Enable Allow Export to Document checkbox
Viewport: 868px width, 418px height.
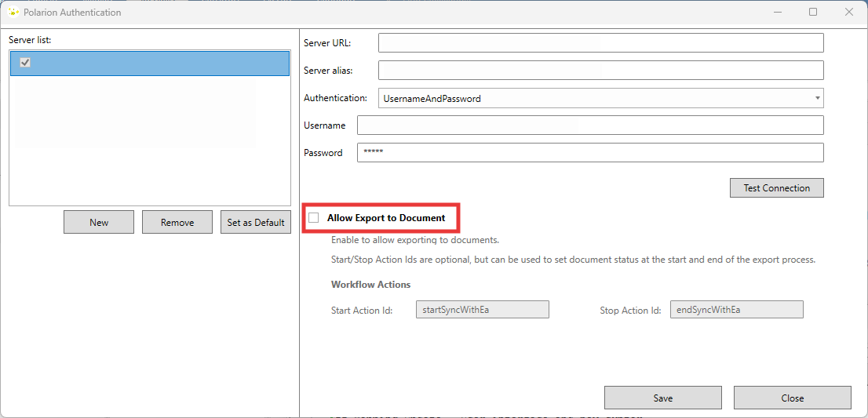(x=314, y=218)
